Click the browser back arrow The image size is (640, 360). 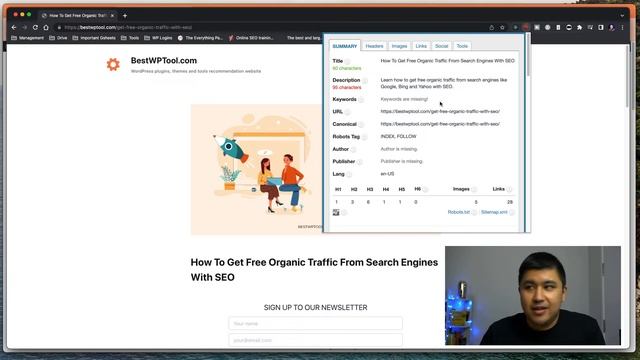(14, 27)
